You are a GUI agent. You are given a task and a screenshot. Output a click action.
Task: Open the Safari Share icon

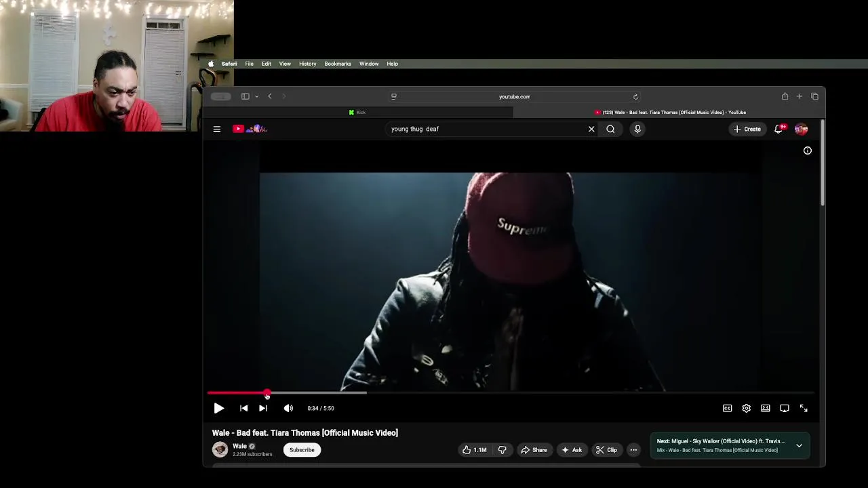pyautogui.click(x=785, y=96)
